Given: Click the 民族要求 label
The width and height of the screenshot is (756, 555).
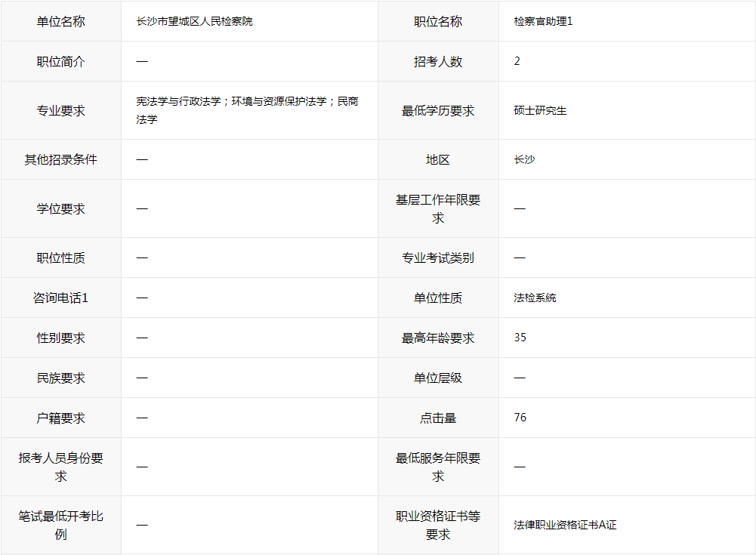Looking at the screenshot, I should coord(60,378).
